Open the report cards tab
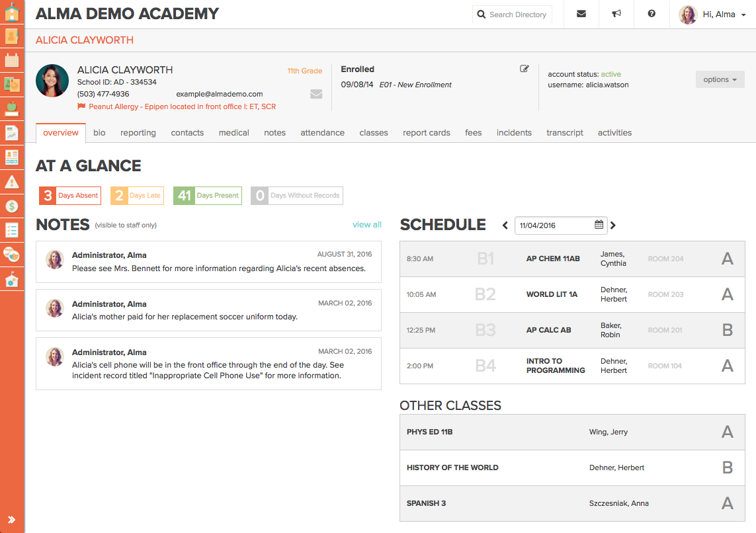This screenshot has height=533, width=756. pos(426,133)
